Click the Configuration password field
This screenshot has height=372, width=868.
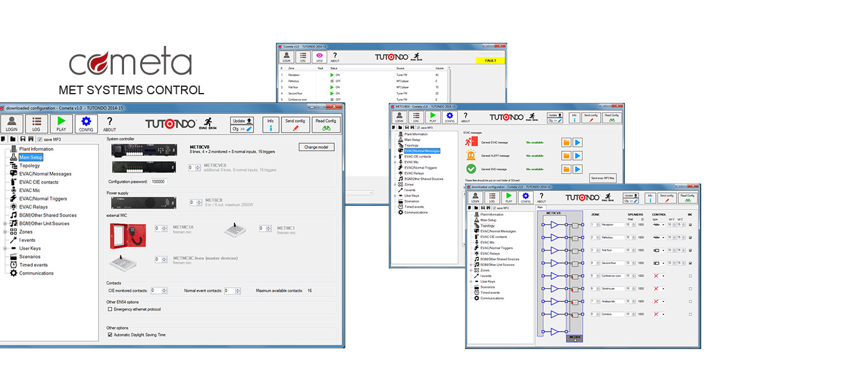(x=159, y=182)
